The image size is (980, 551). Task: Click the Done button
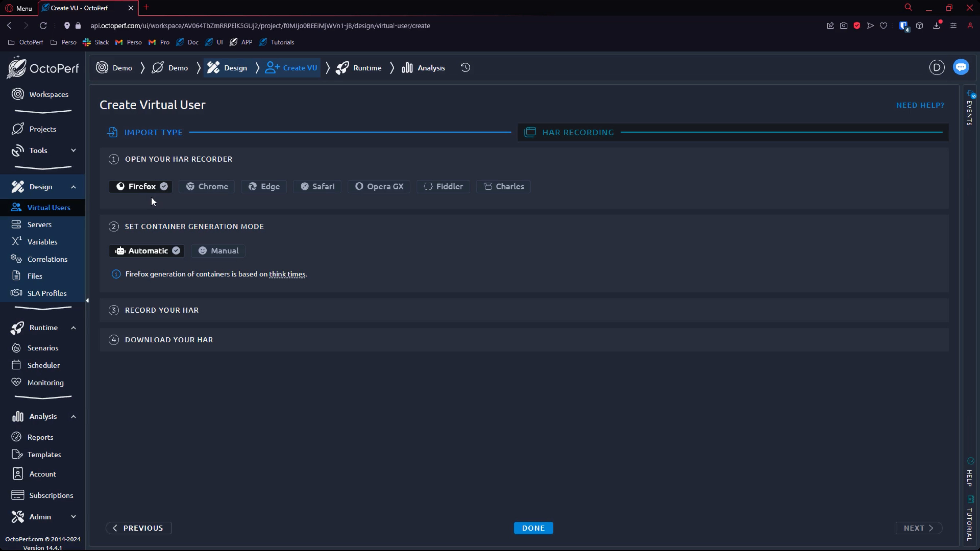pyautogui.click(x=533, y=528)
